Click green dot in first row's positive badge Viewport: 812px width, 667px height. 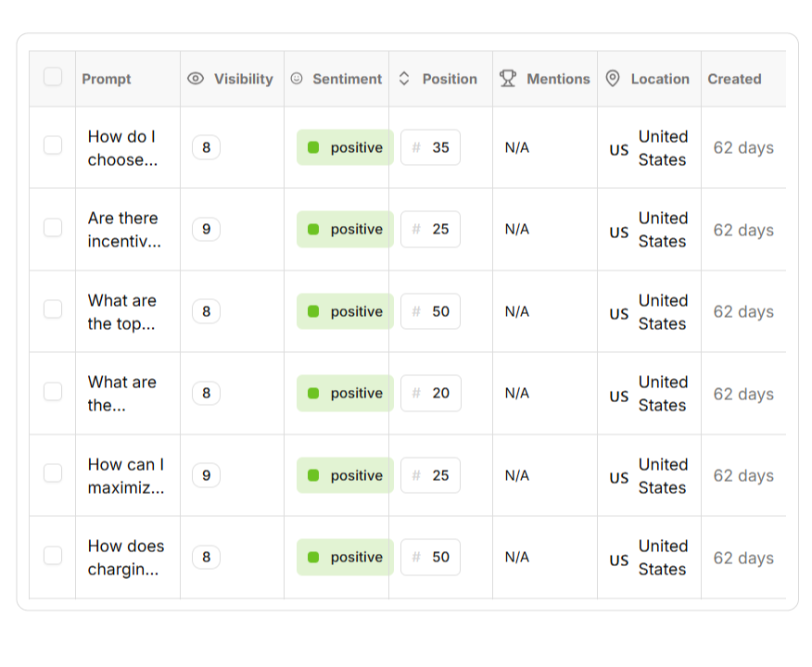tap(313, 147)
